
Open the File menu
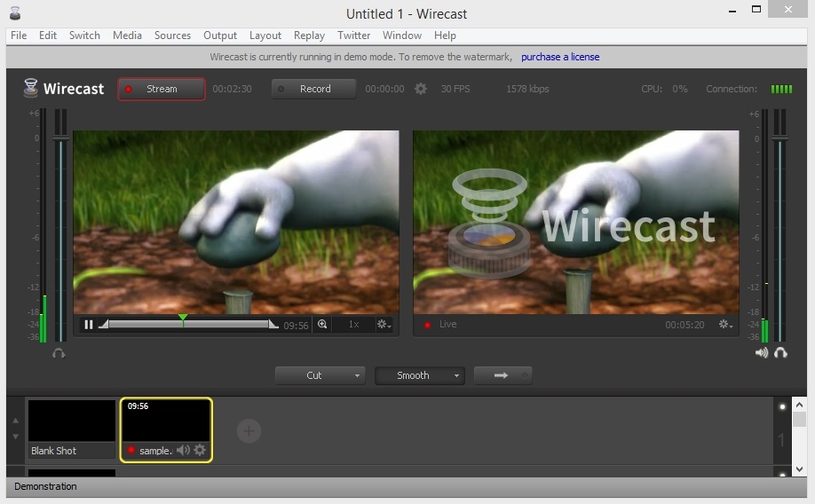click(19, 35)
